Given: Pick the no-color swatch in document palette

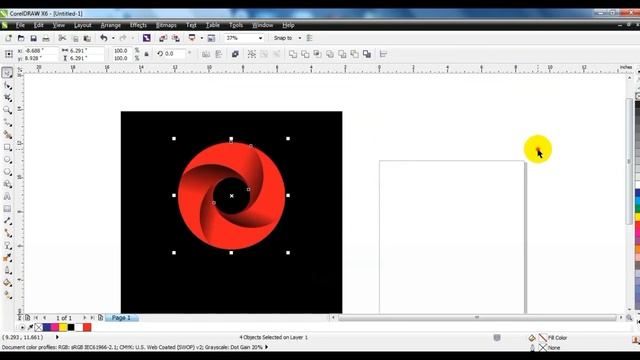Looking at the screenshot, I should coord(38,327).
